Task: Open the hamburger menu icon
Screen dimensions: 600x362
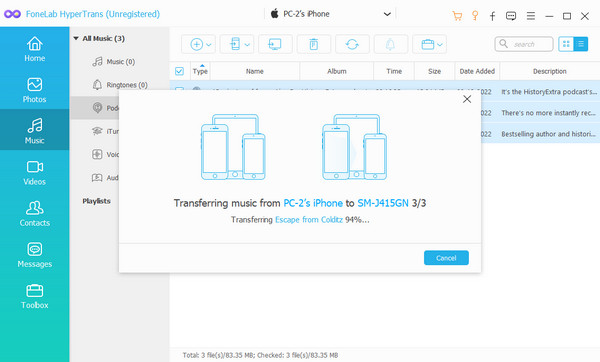Action: click(x=531, y=16)
